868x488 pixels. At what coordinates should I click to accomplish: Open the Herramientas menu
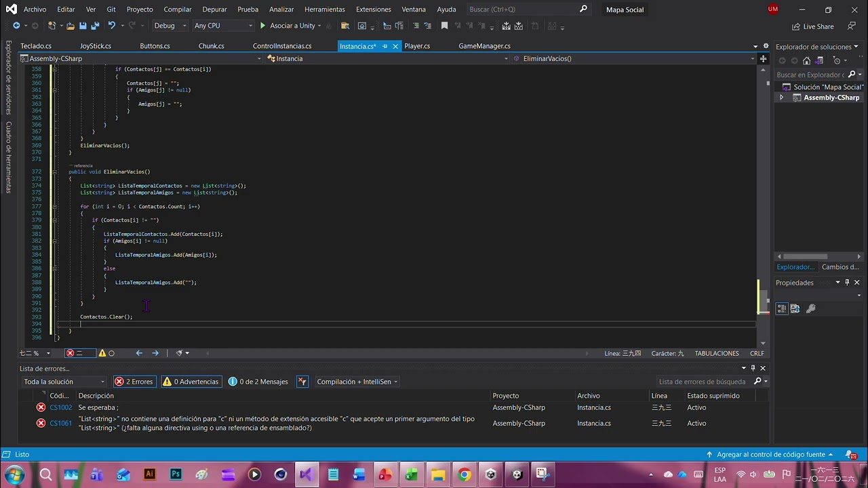point(325,9)
